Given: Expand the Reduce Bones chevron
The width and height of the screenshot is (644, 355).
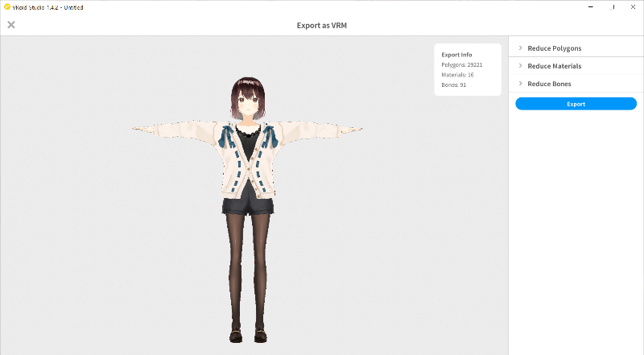Looking at the screenshot, I should click(520, 84).
